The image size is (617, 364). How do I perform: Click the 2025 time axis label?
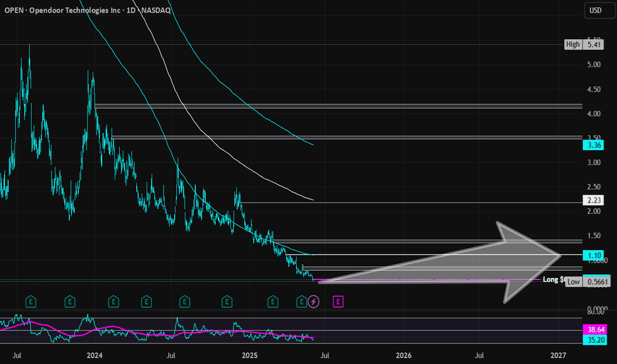pos(250,355)
